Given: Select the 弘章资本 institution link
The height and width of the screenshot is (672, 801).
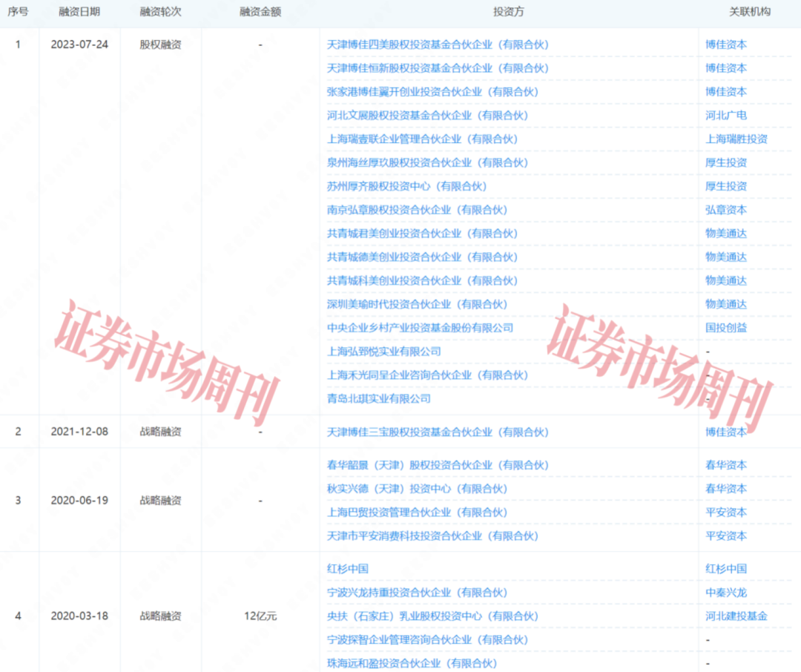Looking at the screenshot, I should coord(725,209).
